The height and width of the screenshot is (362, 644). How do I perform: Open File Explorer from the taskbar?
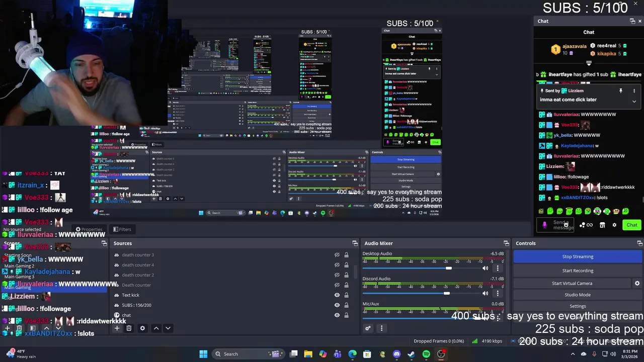coord(308,354)
